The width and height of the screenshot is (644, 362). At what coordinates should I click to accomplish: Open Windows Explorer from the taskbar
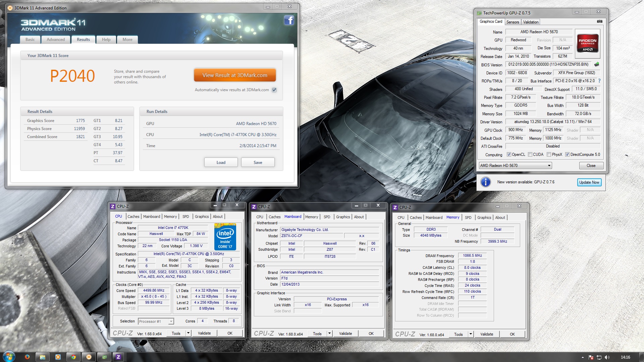click(43, 357)
